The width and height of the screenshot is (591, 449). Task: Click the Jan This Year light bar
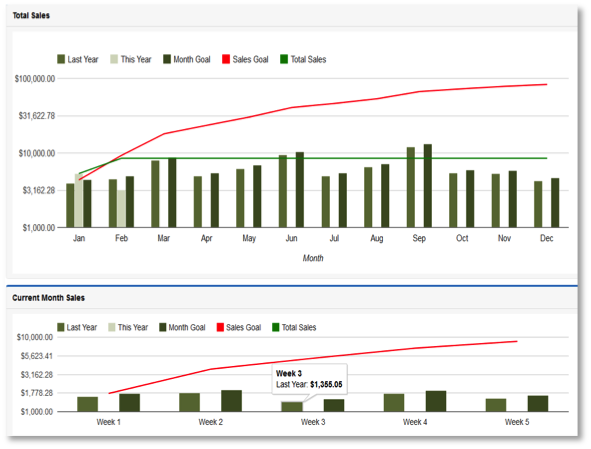tap(78, 201)
